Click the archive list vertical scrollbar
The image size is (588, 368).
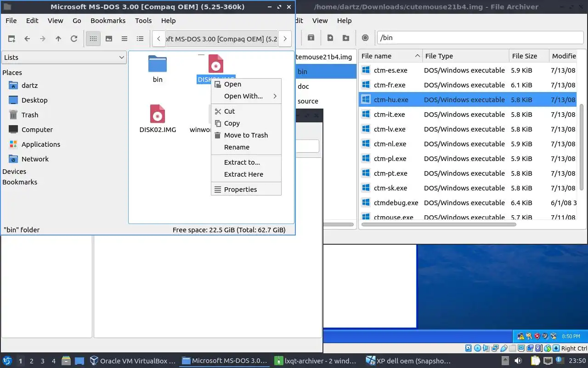click(x=582, y=147)
